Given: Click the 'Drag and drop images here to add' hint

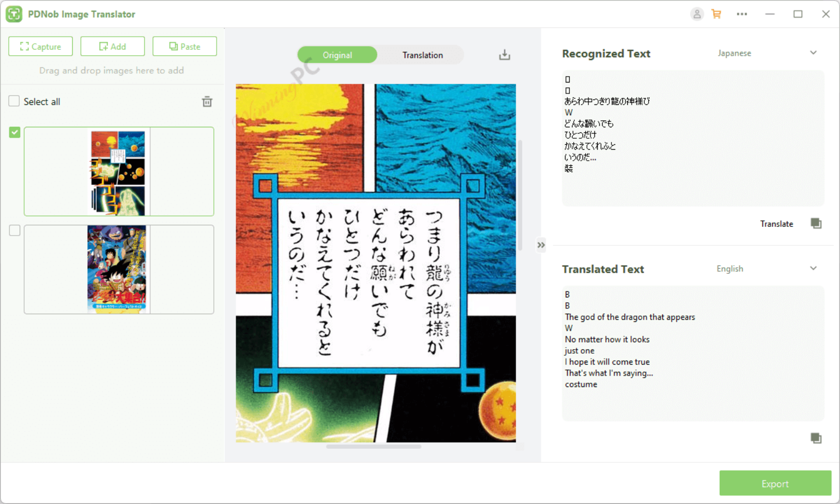Looking at the screenshot, I should pyautogui.click(x=112, y=71).
